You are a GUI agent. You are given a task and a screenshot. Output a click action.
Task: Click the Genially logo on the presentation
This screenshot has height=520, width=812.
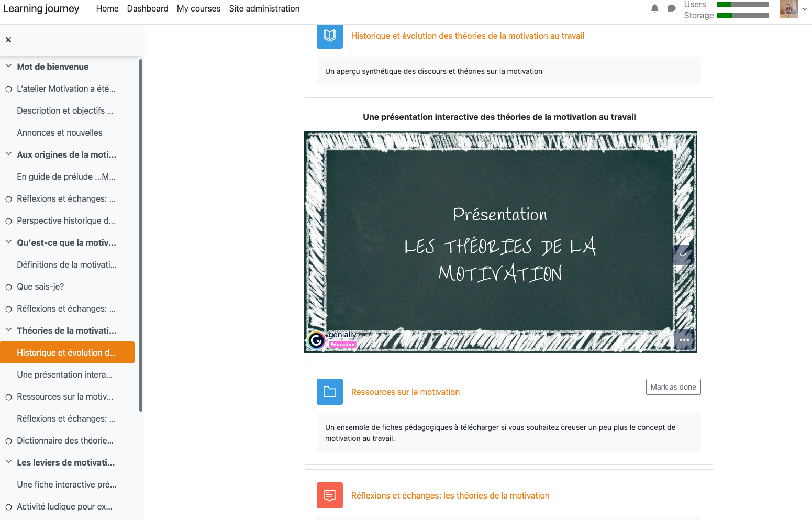(317, 340)
